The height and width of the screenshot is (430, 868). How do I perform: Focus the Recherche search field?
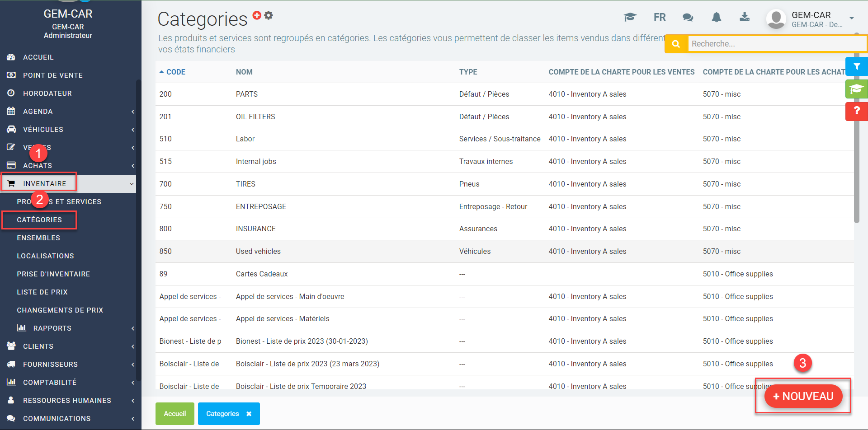coord(775,44)
